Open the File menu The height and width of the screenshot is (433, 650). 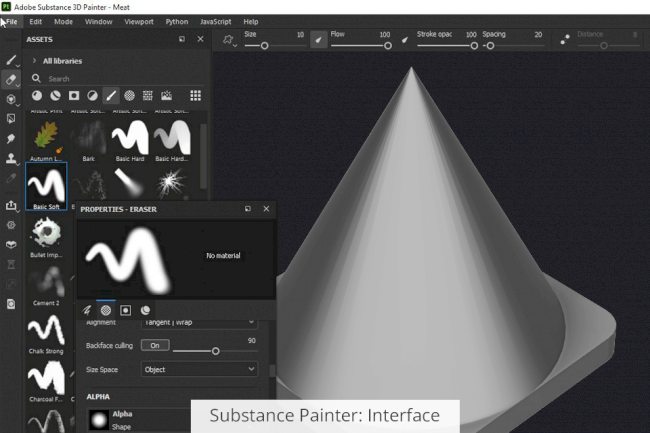coord(12,22)
